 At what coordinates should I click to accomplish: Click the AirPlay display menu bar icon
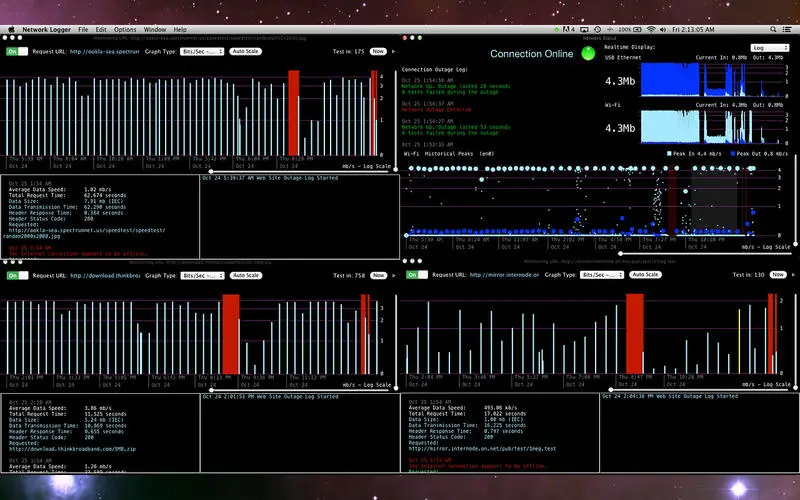[585, 30]
